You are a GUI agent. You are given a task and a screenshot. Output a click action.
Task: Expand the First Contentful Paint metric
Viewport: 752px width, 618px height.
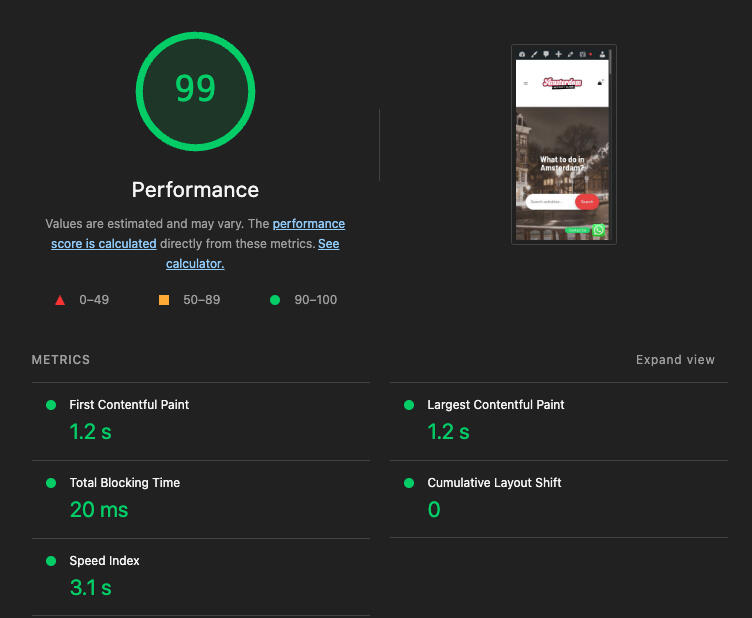click(129, 405)
